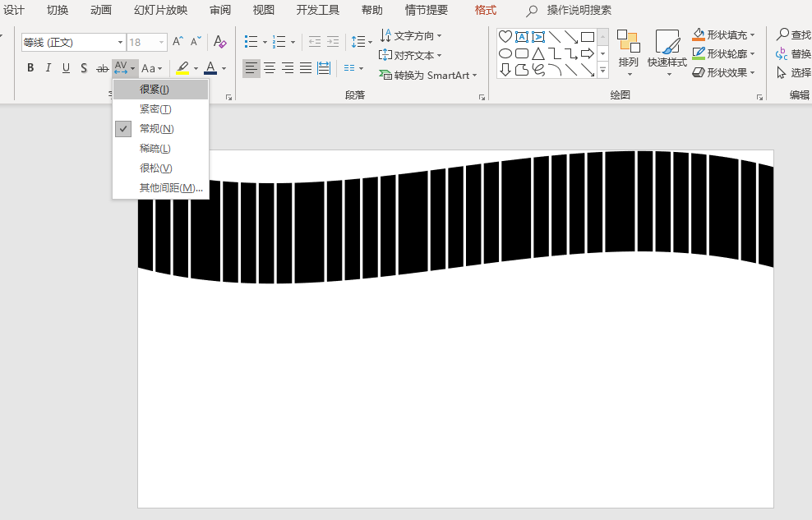812x520 pixels.
Task: Set paragraph to align left
Action: 251,68
